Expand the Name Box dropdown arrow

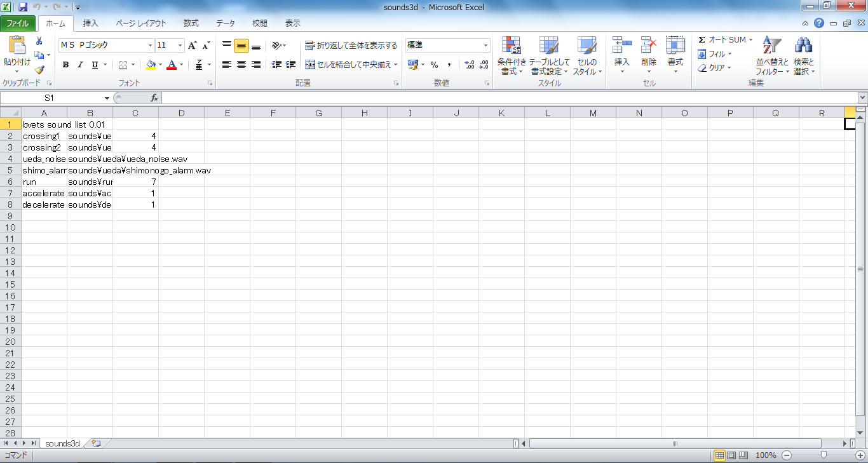(x=107, y=98)
